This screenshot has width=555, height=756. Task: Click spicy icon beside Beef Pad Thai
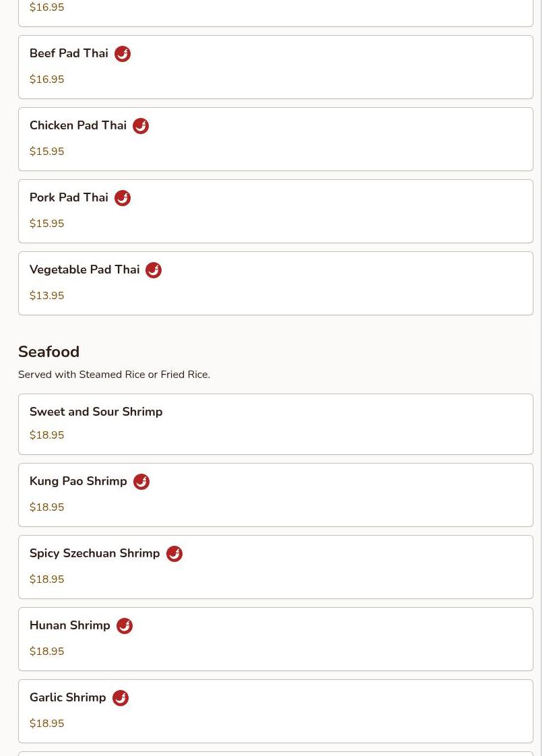tap(123, 54)
